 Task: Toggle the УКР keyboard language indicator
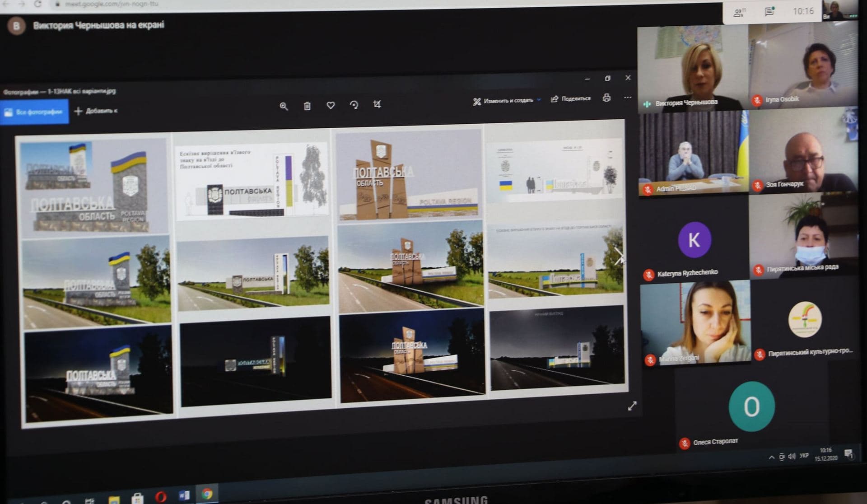804,456
